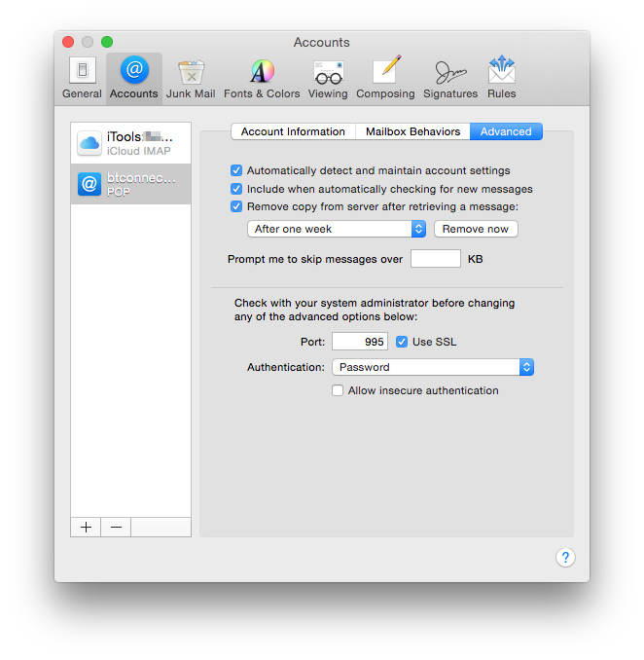The width and height of the screenshot is (644, 660).
Task: Expand the After one week dropdown
Action: pos(337,229)
